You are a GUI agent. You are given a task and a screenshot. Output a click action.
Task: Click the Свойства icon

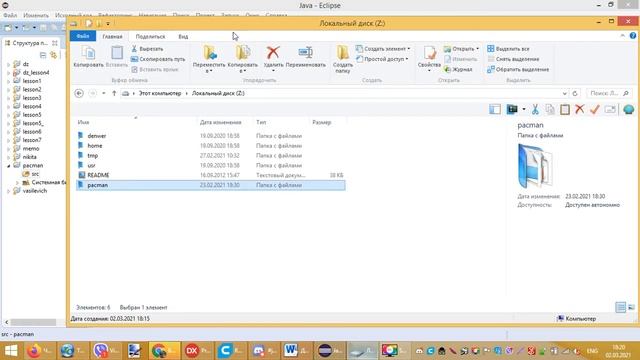point(429,58)
